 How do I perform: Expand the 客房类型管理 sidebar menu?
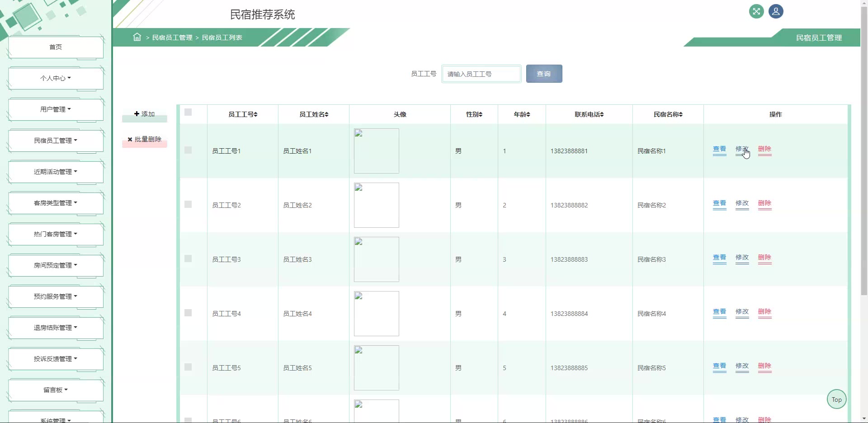56,203
